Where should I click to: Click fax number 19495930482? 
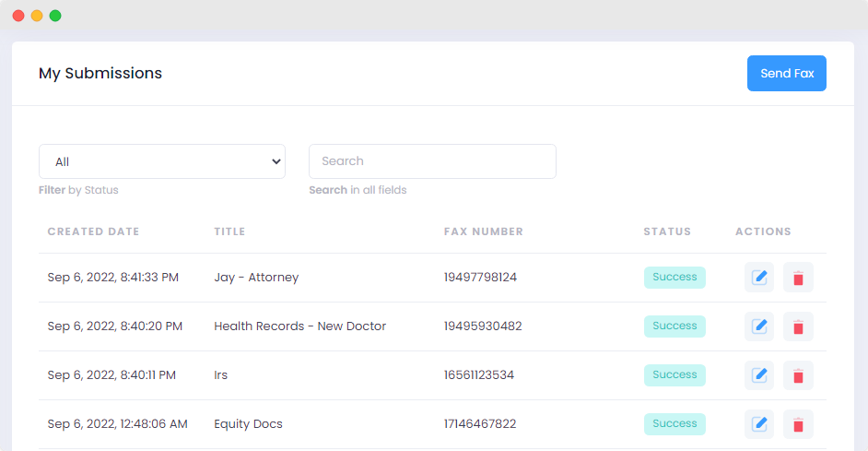(x=483, y=326)
